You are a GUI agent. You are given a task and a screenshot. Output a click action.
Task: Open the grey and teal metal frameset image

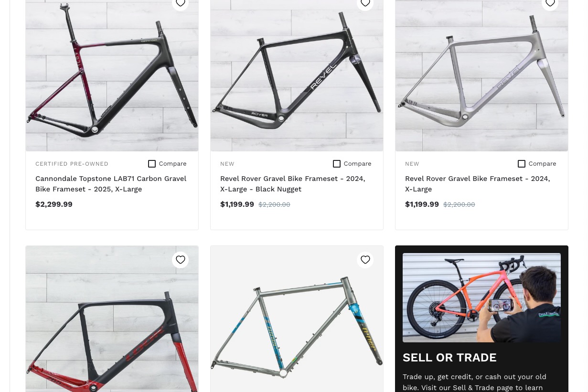click(297, 319)
